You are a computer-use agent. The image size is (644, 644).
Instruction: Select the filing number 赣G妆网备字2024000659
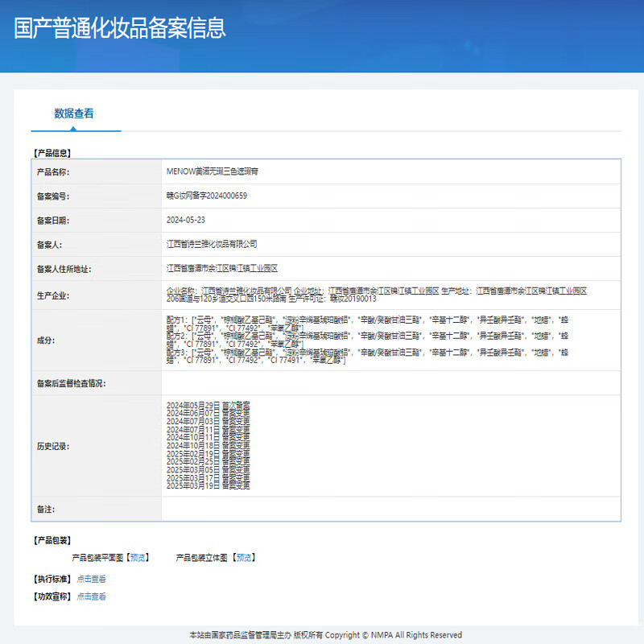tap(206, 196)
